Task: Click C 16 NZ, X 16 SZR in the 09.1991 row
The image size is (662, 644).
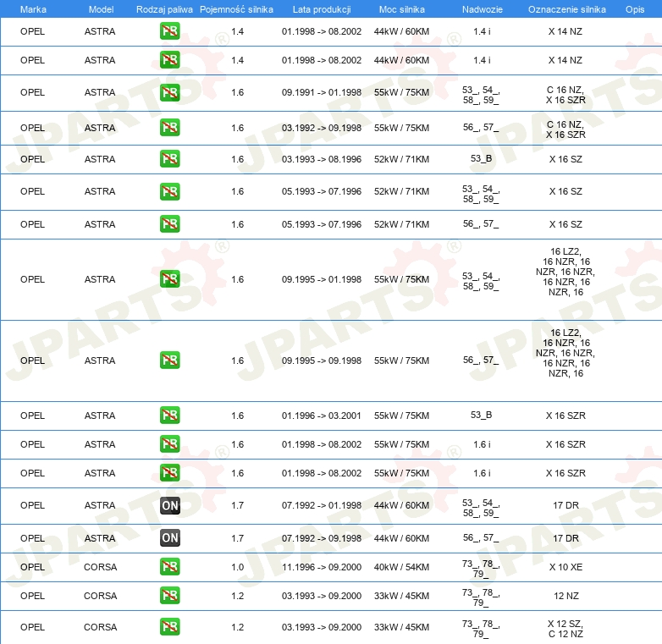Action: point(565,95)
